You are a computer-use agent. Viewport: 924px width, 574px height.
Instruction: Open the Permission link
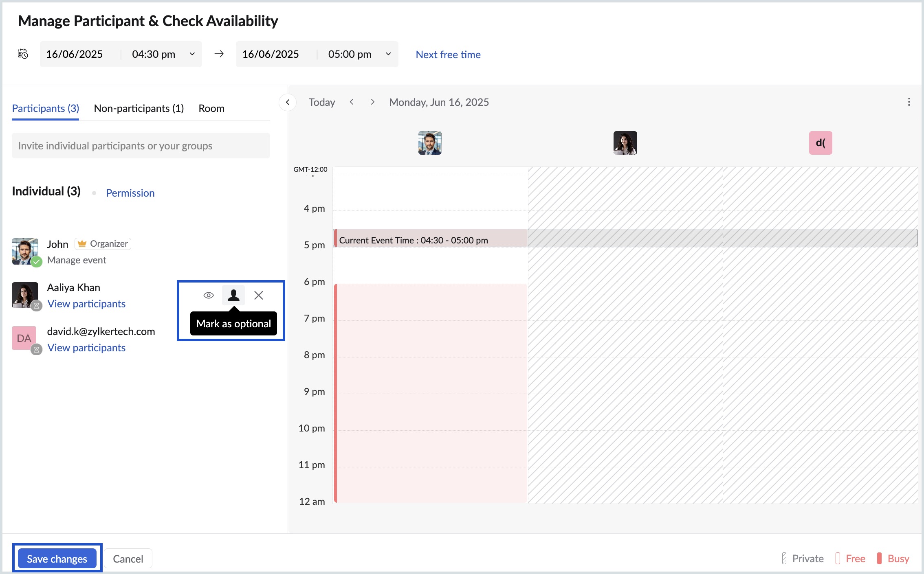[130, 193]
